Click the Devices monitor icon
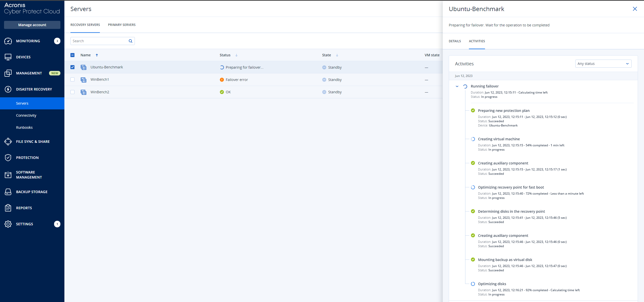This screenshot has height=302, width=644. (8, 57)
